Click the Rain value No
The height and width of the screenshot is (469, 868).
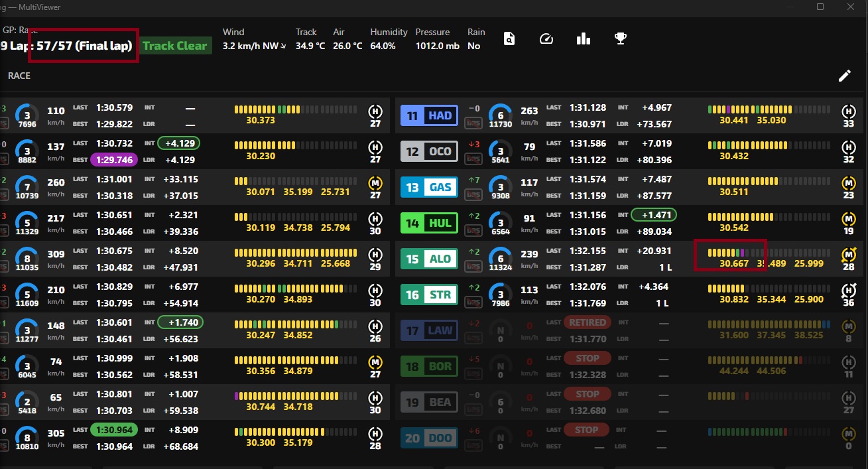(473, 46)
